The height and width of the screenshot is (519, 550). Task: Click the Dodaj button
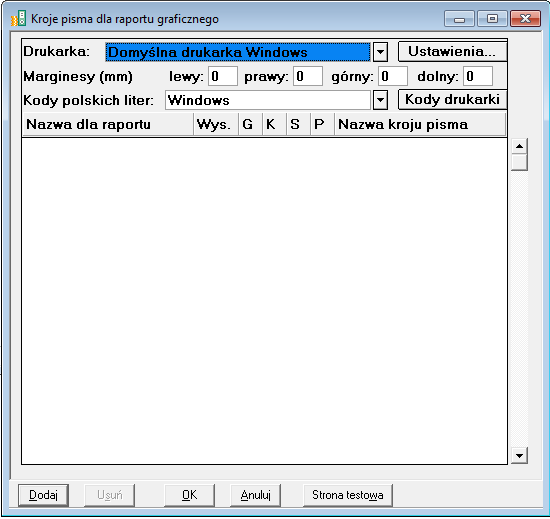tap(43, 495)
